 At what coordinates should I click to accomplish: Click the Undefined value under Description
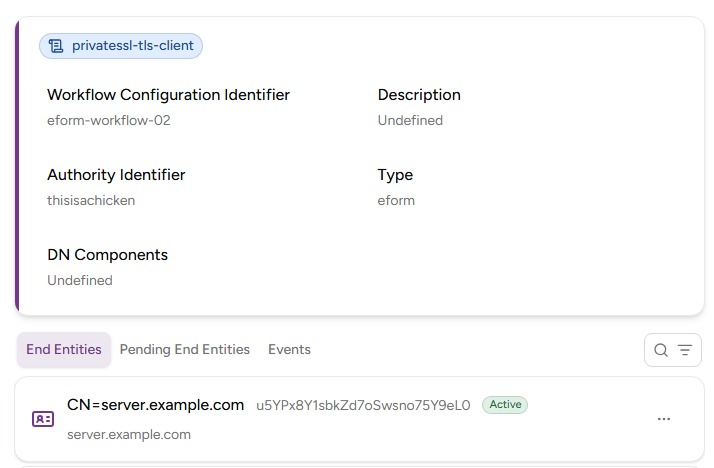[x=410, y=121]
